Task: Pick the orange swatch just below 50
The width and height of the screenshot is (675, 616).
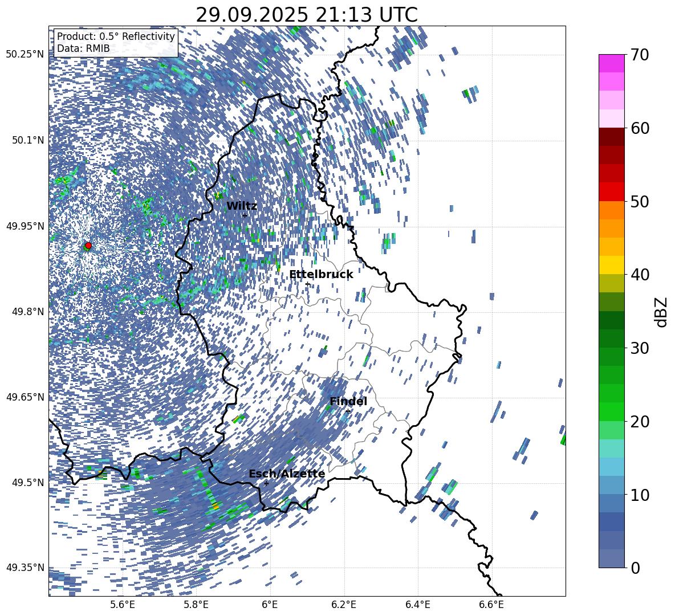Action: click(611, 210)
